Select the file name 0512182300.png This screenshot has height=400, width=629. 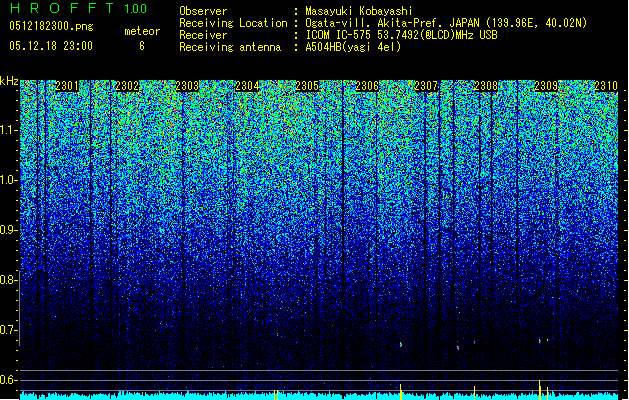[51, 27]
